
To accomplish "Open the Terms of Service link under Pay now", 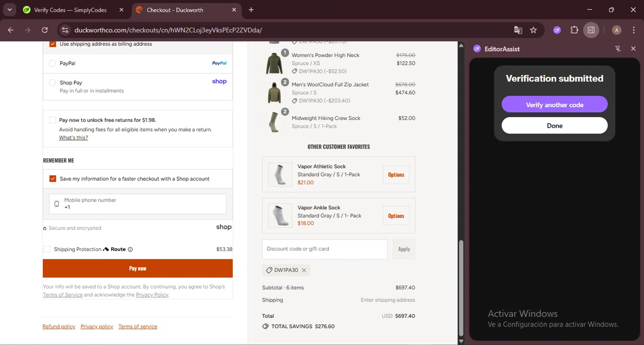I will [x=63, y=295].
